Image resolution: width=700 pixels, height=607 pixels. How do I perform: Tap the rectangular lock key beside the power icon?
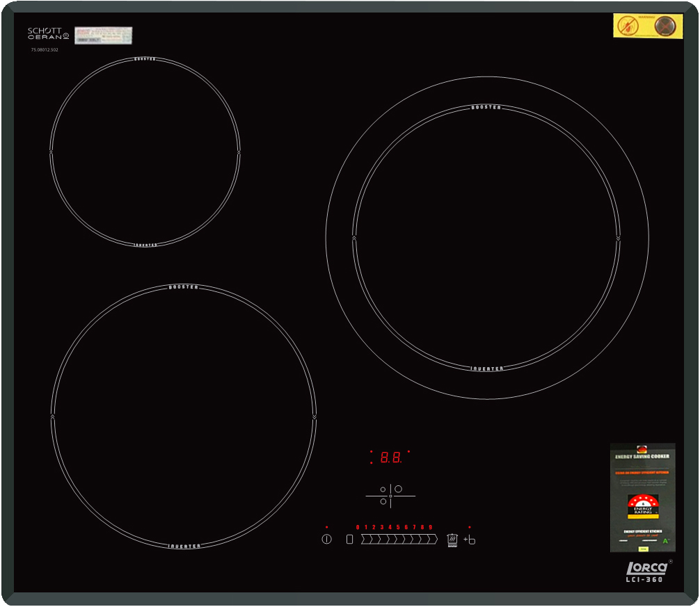tap(350, 540)
